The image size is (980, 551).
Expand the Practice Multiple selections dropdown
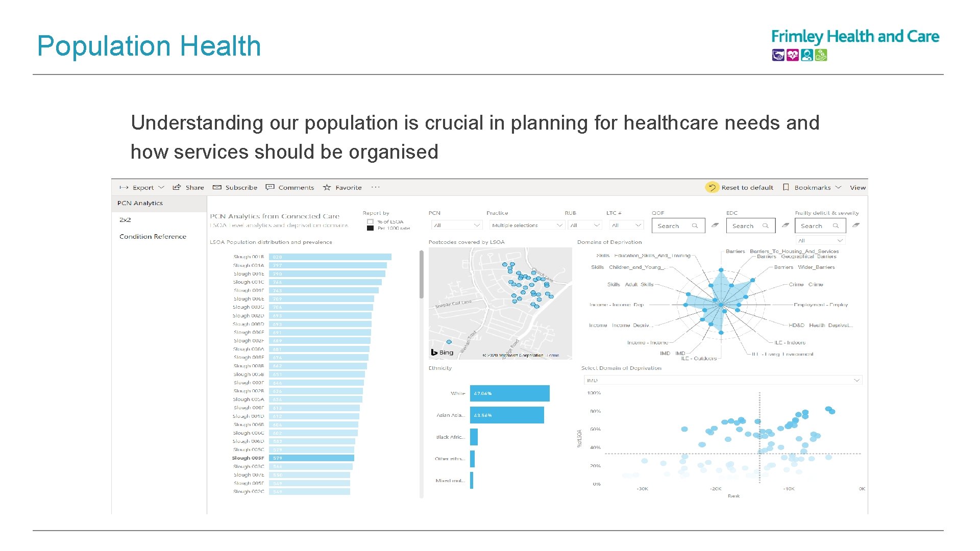(x=527, y=225)
